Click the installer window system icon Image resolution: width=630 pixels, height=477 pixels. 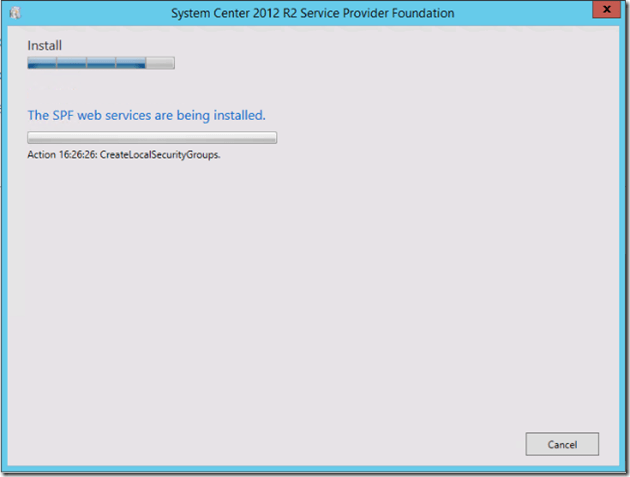tap(14, 12)
